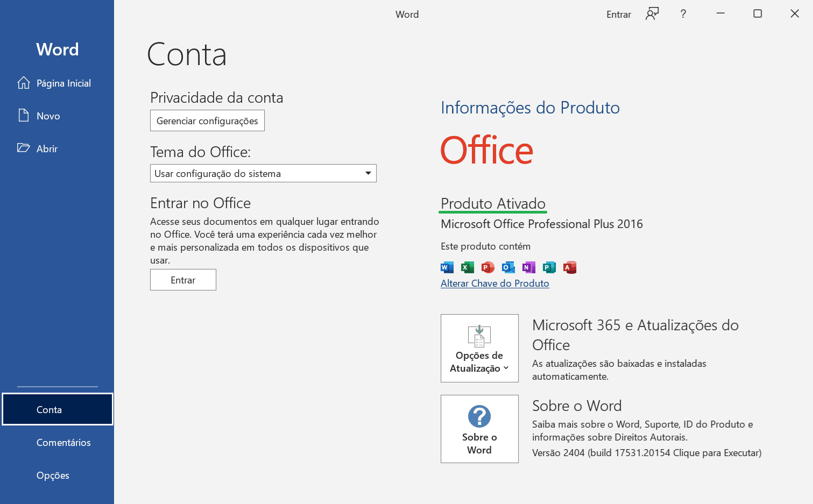Open Página Inicial using the home icon
Image resolution: width=813 pixels, height=504 pixels.
coord(24,82)
